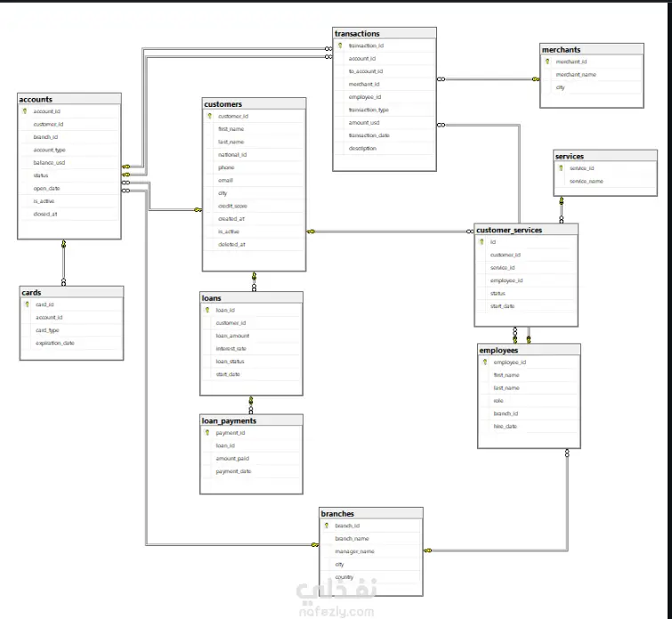Click the primary key icon beside merchant_id
This screenshot has height=619, width=672.
[547, 61]
